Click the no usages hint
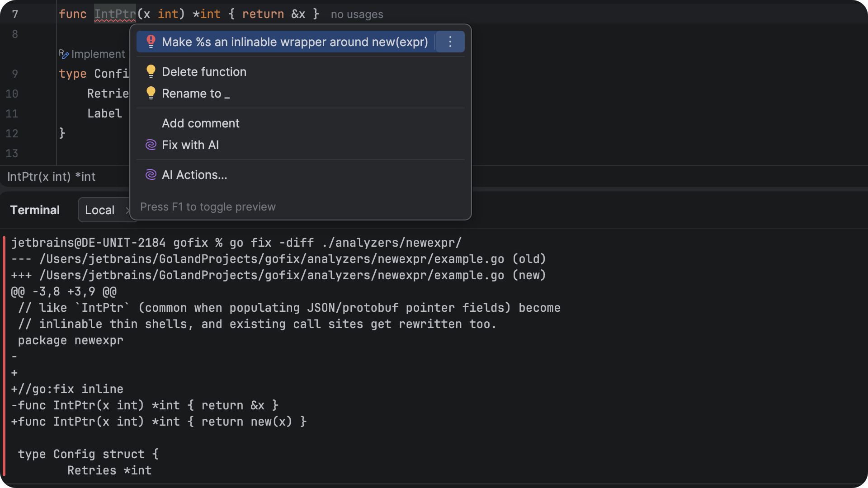The height and width of the screenshot is (488, 868). point(357,14)
